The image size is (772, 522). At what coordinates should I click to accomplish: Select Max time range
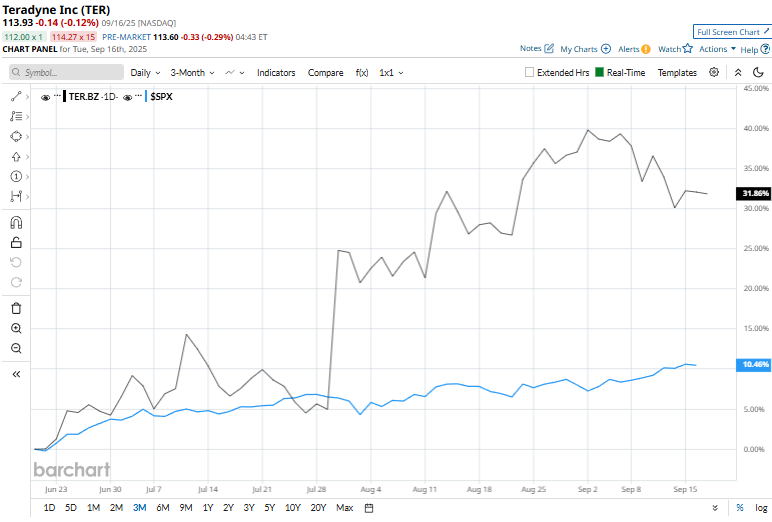345,508
